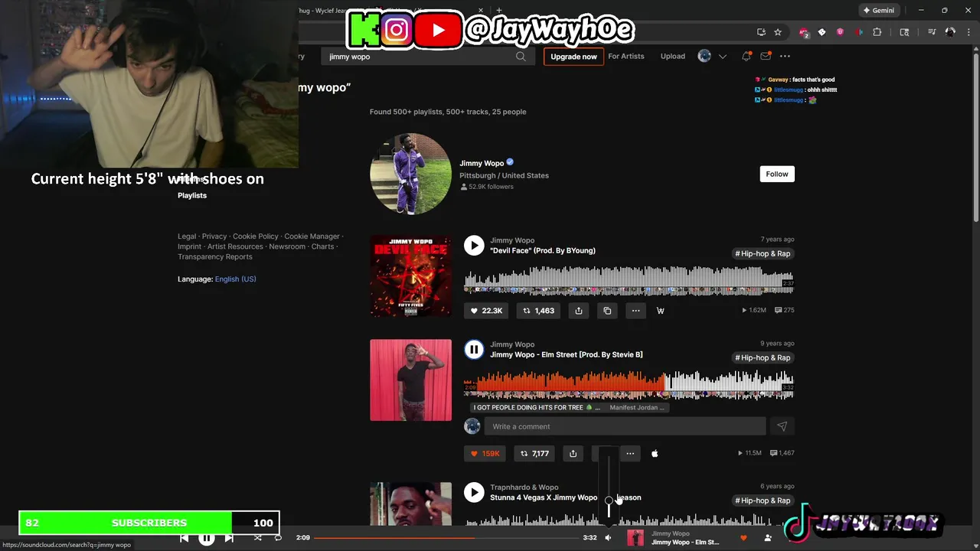Viewport: 980px width, 551px height.
Task: Open the SoundCloud header more menu
Action: (785, 56)
